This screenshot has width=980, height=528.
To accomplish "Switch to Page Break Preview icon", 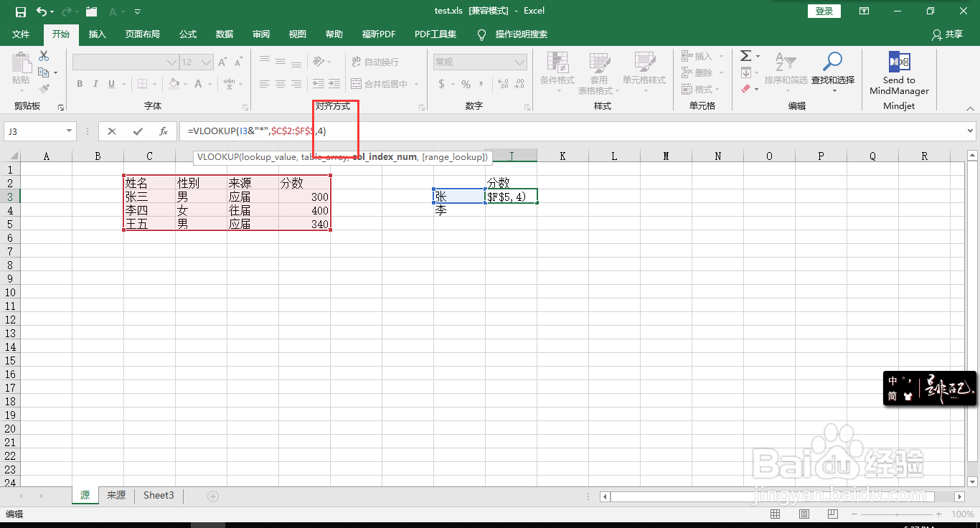I will [x=833, y=514].
